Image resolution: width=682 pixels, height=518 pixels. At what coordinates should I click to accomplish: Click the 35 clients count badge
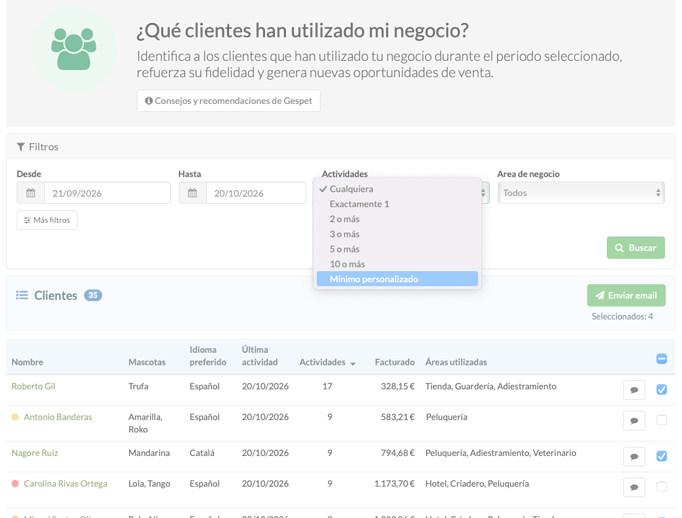pyautogui.click(x=93, y=295)
